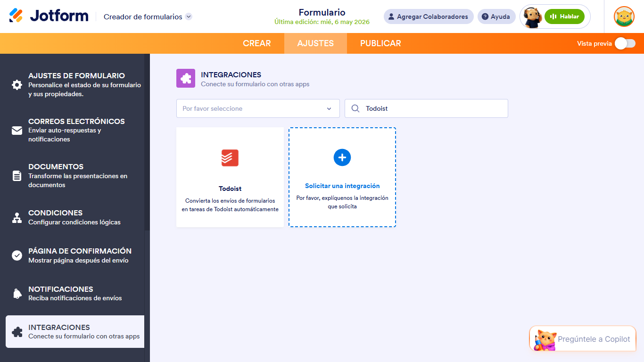Click the blue plus circle icon
Viewport: 644px width, 362px height.
click(x=342, y=157)
